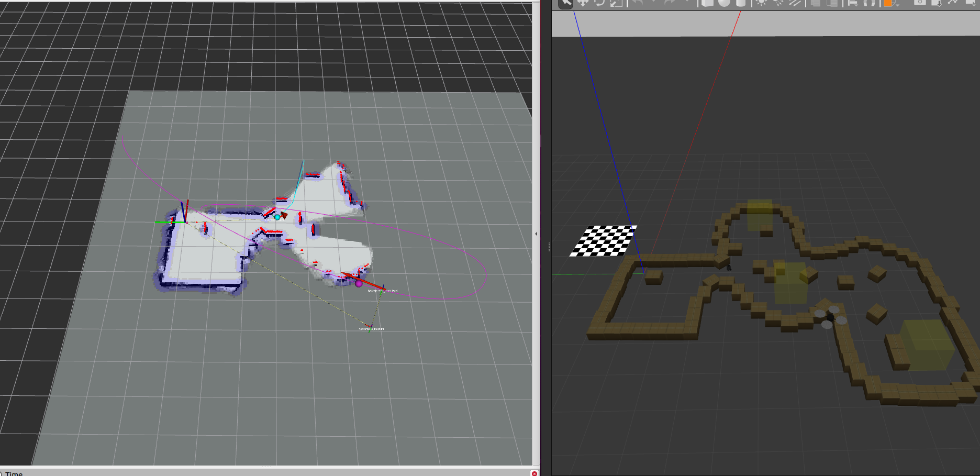
Task: Click the Gazebo undo arrow
Action: coord(637,3)
